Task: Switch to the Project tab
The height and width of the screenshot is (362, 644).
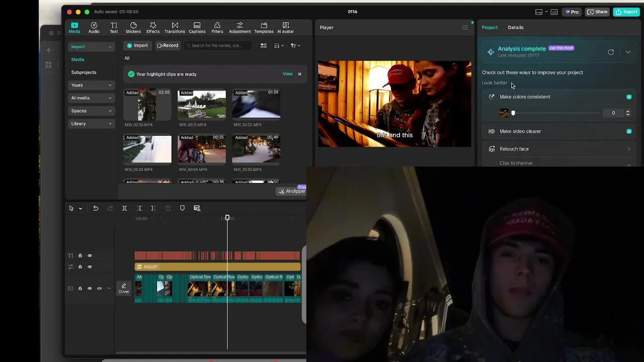Action: coord(490,28)
